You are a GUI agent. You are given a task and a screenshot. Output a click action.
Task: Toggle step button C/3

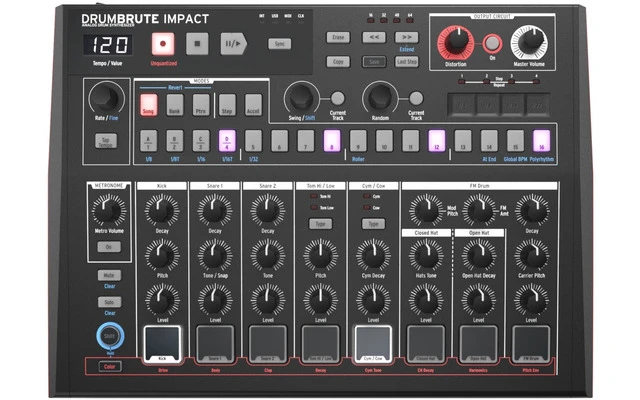(201, 141)
